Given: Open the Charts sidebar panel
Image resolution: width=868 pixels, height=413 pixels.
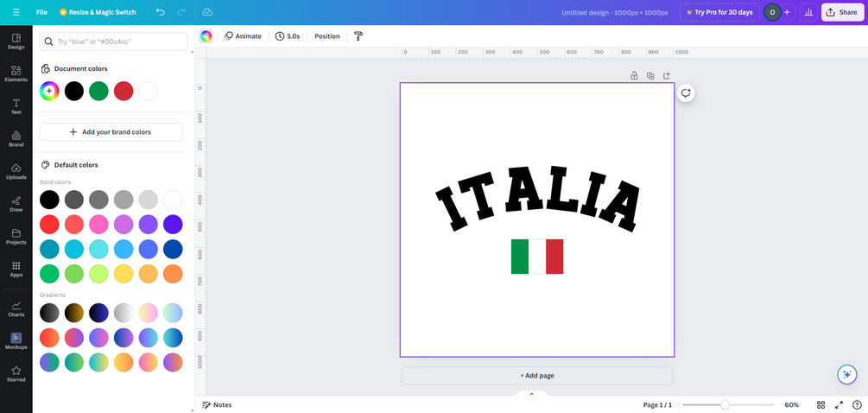Looking at the screenshot, I should pos(16,309).
